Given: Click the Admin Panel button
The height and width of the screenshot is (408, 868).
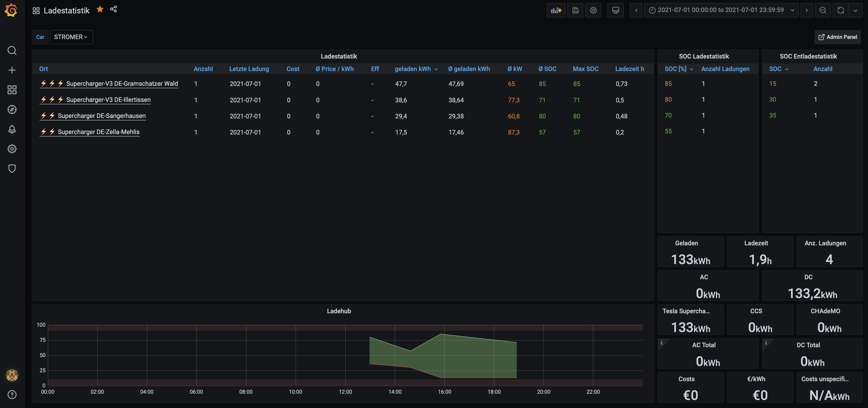Looking at the screenshot, I should click(x=837, y=37).
